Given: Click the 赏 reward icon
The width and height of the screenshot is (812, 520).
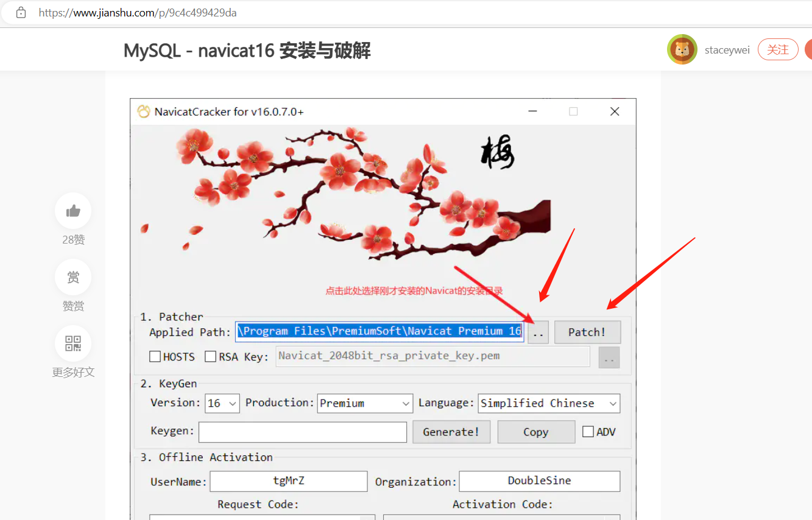Looking at the screenshot, I should [73, 277].
